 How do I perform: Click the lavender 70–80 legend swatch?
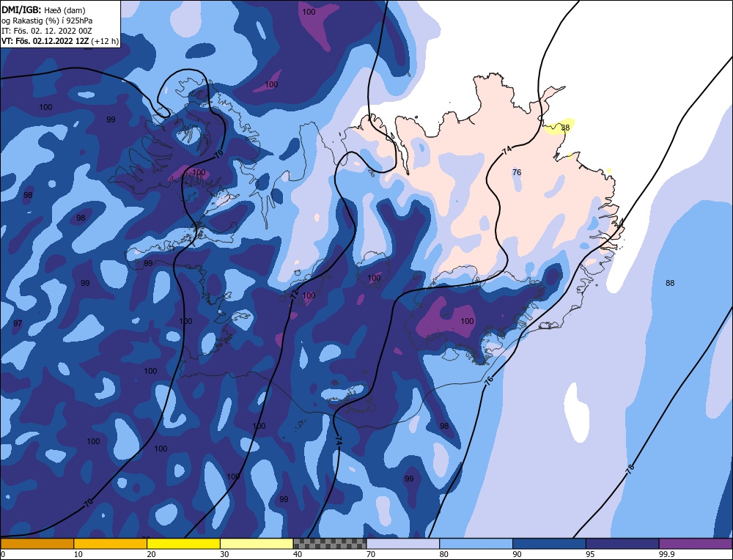click(x=403, y=543)
